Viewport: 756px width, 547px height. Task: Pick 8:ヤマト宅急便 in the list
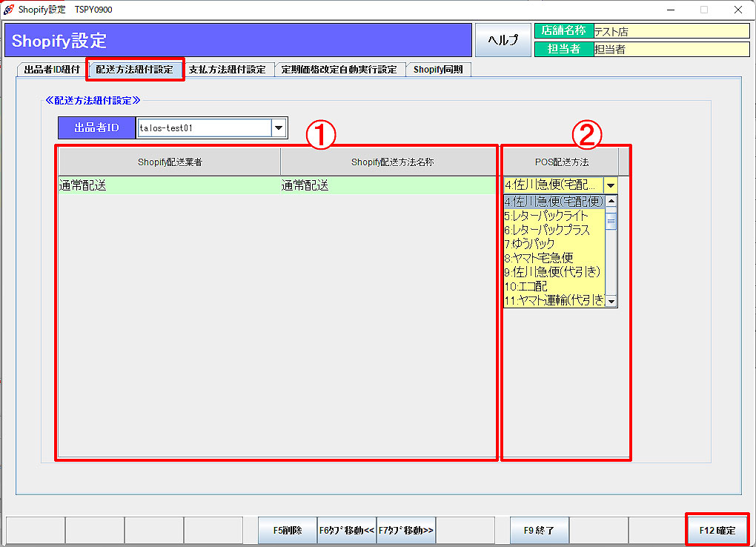pyautogui.click(x=554, y=258)
